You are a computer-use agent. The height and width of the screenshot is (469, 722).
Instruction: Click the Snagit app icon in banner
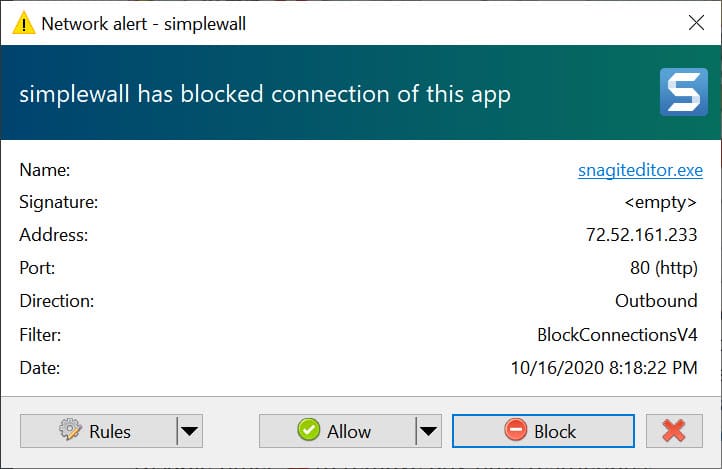point(683,92)
